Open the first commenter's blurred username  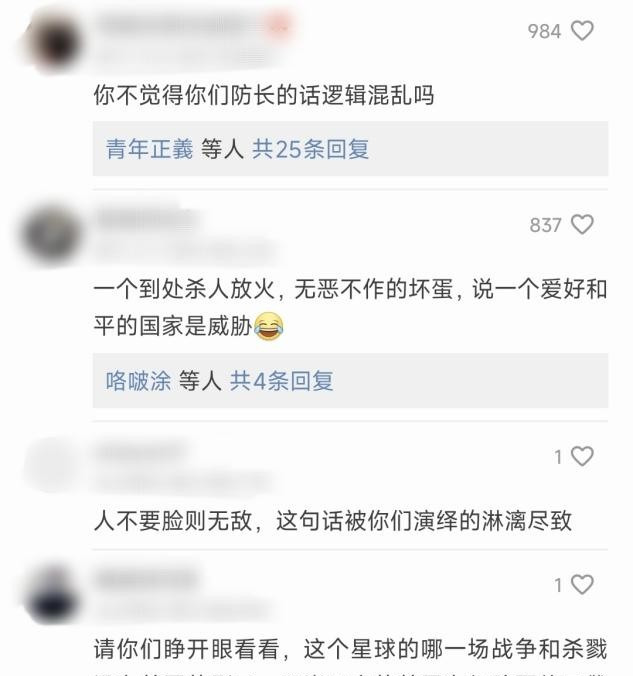(x=170, y=25)
